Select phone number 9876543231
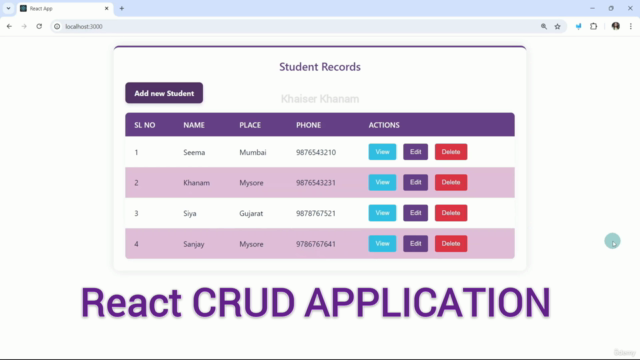The width and height of the screenshot is (640, 360). point(316,183)
